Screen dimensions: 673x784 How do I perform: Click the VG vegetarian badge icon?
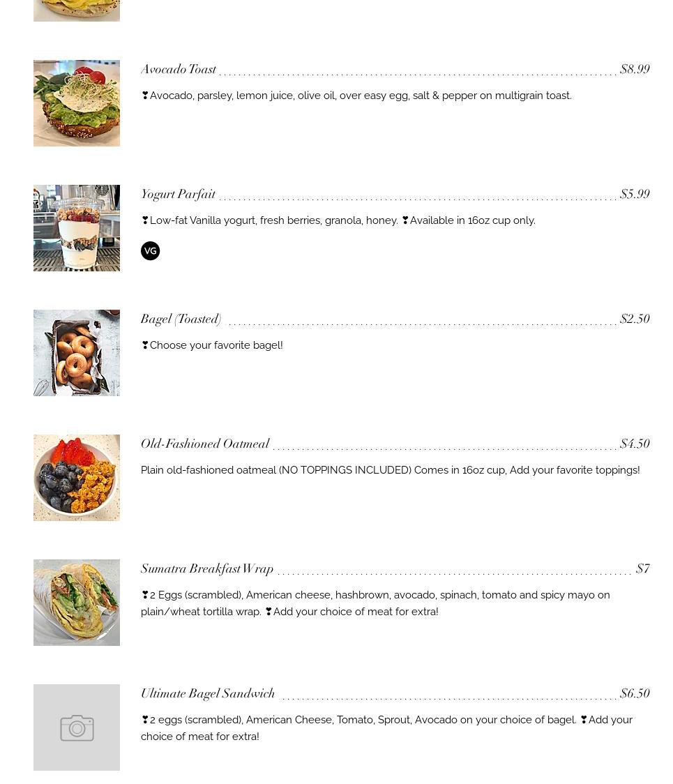[x=150, y=251]
